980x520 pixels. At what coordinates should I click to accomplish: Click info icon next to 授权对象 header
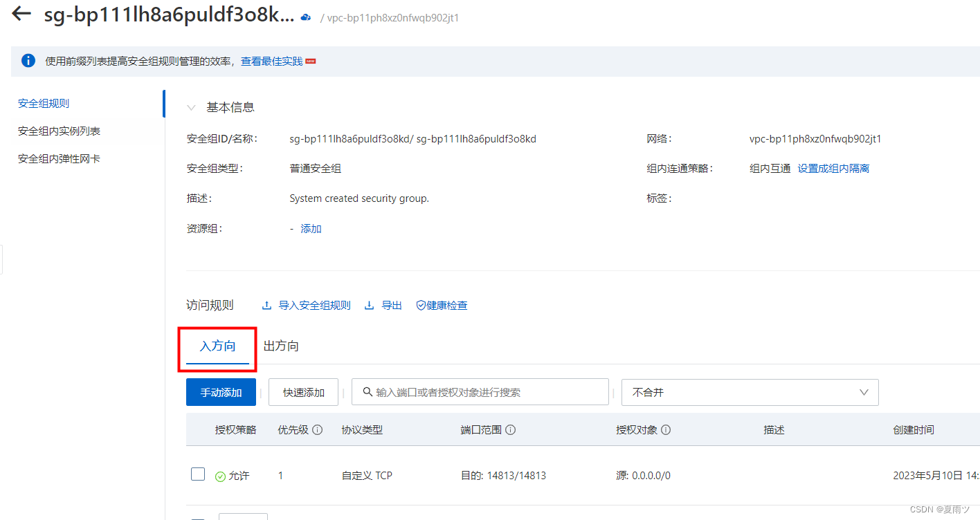pos(666,429)
